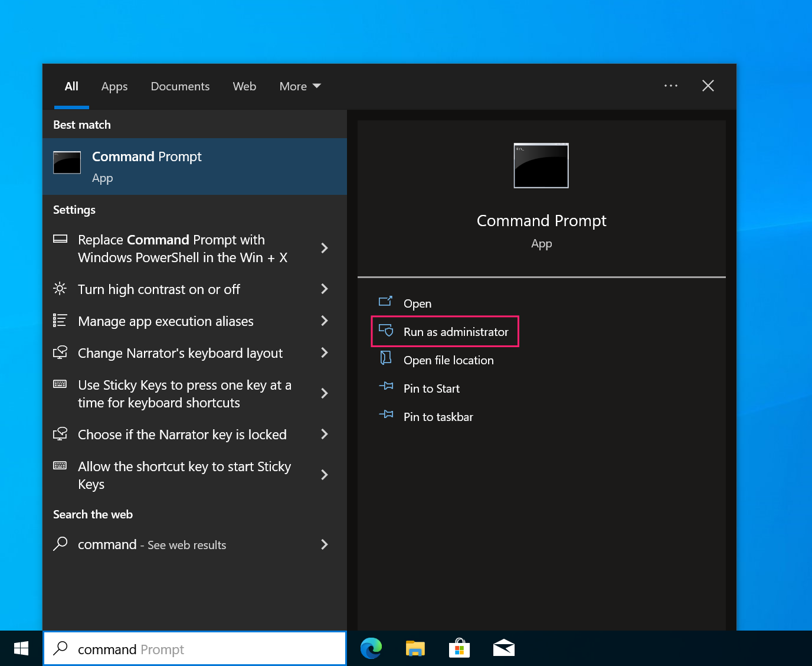This screenshot has height=666, width=812.
Task: Open Use Sticky Keys to press one key
Action: [195, 394]
